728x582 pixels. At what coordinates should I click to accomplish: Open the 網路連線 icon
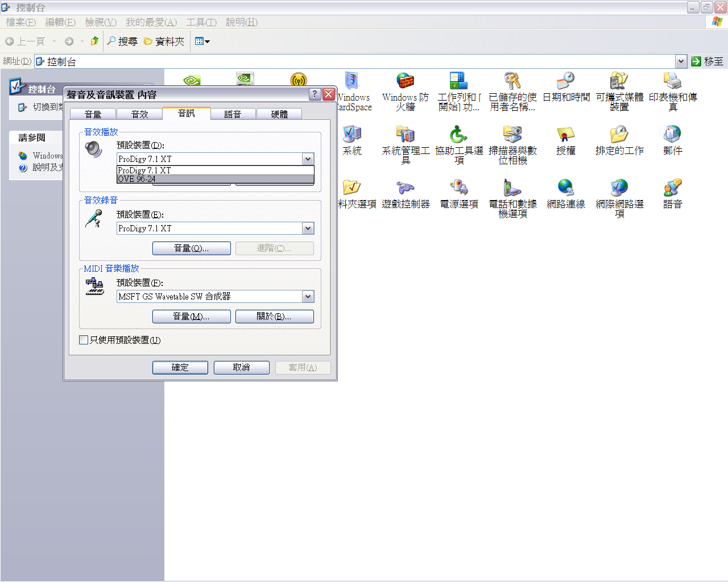pyautogui.click(x=566, y=194)
